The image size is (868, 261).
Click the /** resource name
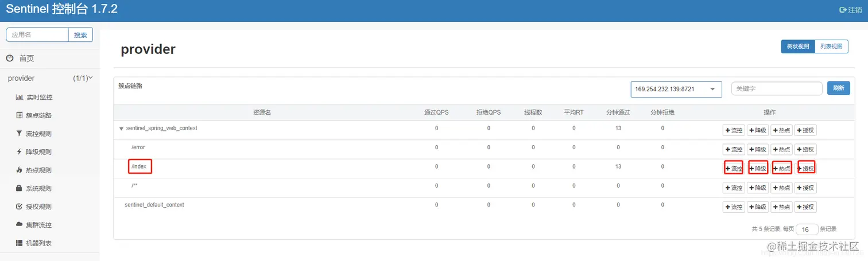click(x=134, y=185)
